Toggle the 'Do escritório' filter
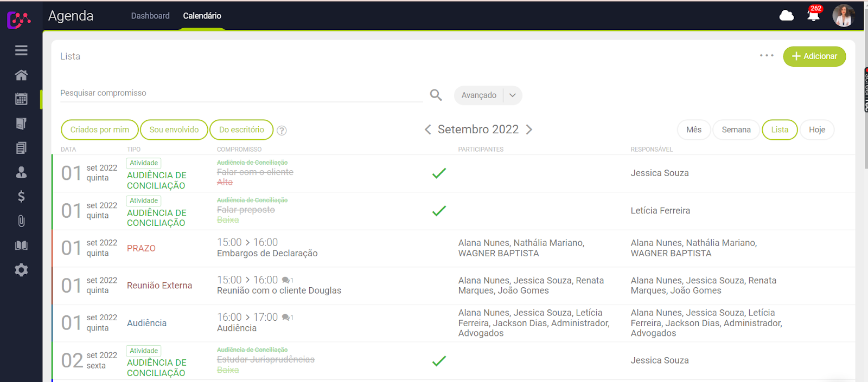The height and width of the screenshot is (382, 868). coord(241,130)
